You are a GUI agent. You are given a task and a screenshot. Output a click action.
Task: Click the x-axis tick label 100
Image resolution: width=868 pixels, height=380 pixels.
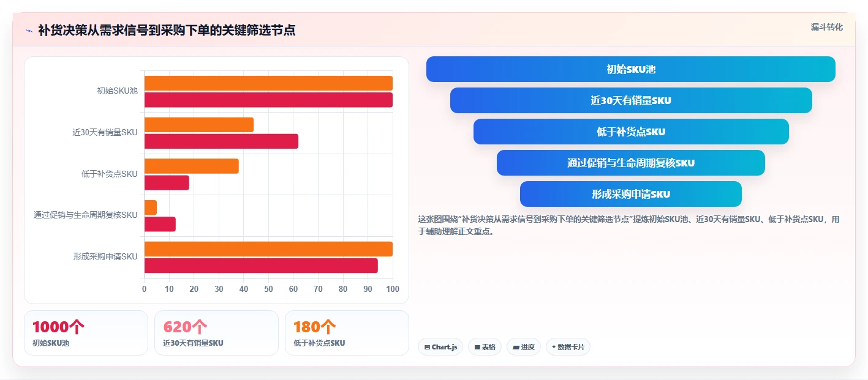coord(393,289)
